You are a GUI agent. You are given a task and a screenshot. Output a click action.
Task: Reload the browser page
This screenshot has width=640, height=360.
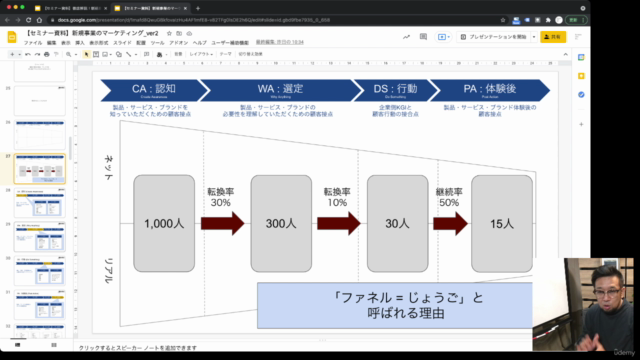point(28,20)
